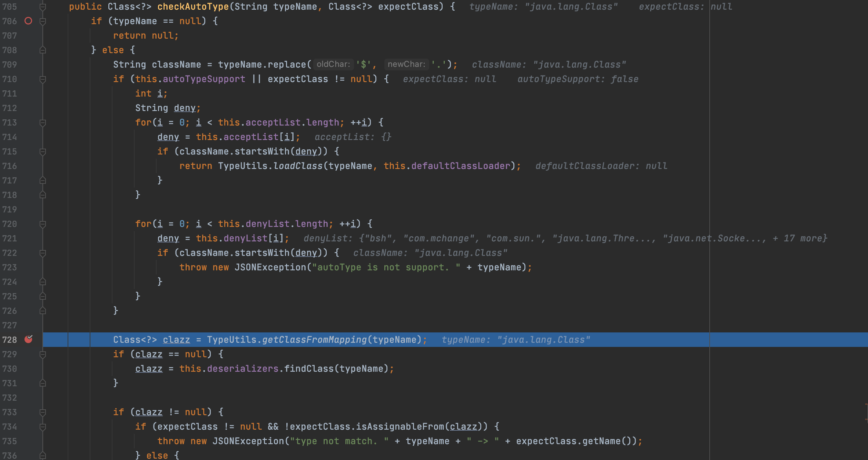This screenshot has width=868, height=460.
Task: Collapse the clazz != null block at line 733
Action: (x=43, y=412)
